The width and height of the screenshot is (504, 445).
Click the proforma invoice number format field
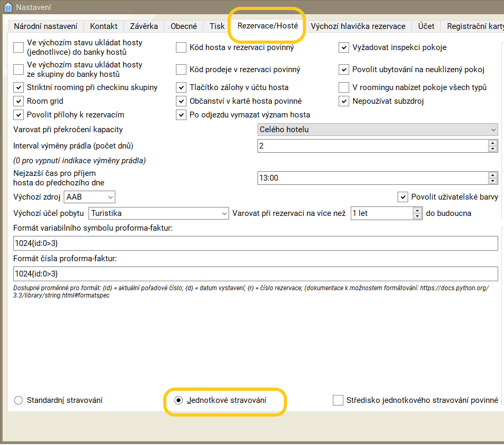pos(255,274)
